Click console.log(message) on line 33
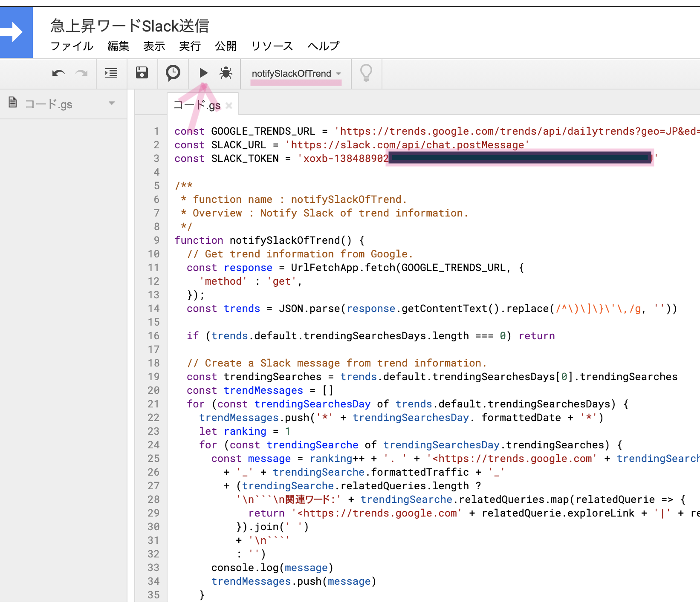Viewport: 700px width, 615px height. pyautogui.click(x=272, y=568)
